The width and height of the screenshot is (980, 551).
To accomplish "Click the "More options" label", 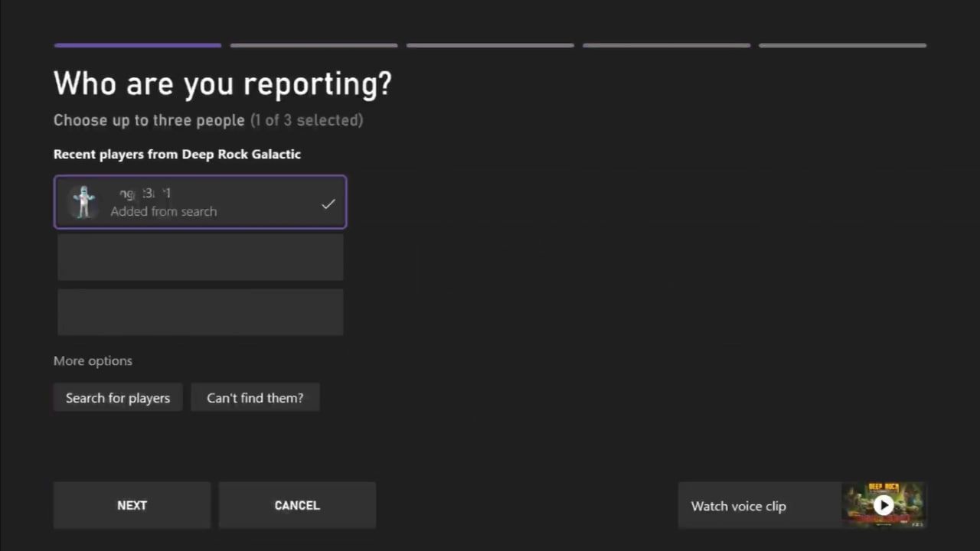I will 93,360.
